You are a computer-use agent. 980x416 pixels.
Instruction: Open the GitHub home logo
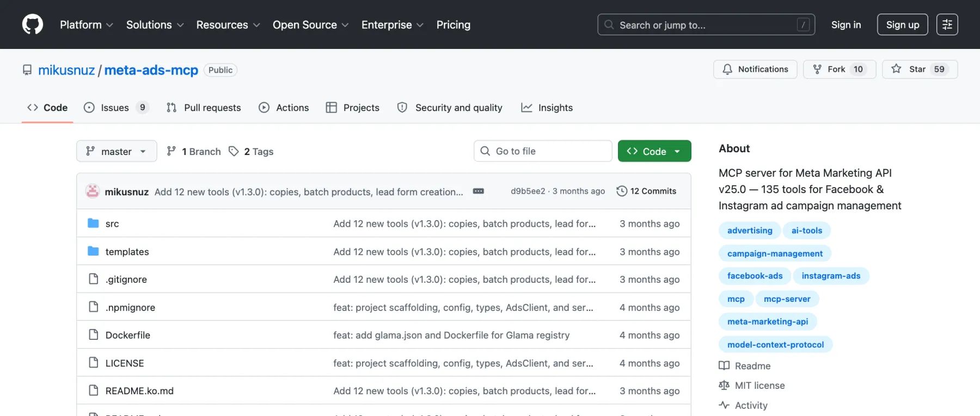[33, 24]
